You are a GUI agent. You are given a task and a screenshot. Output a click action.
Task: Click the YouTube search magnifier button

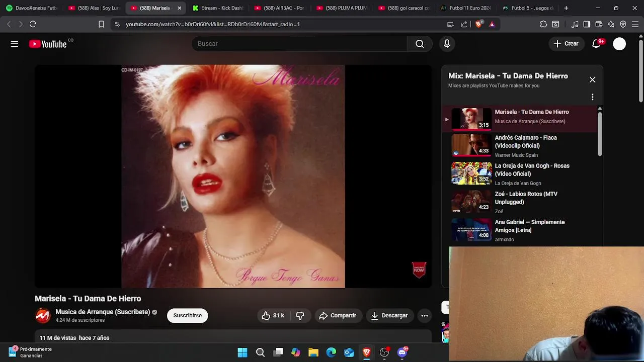point(420,44)
